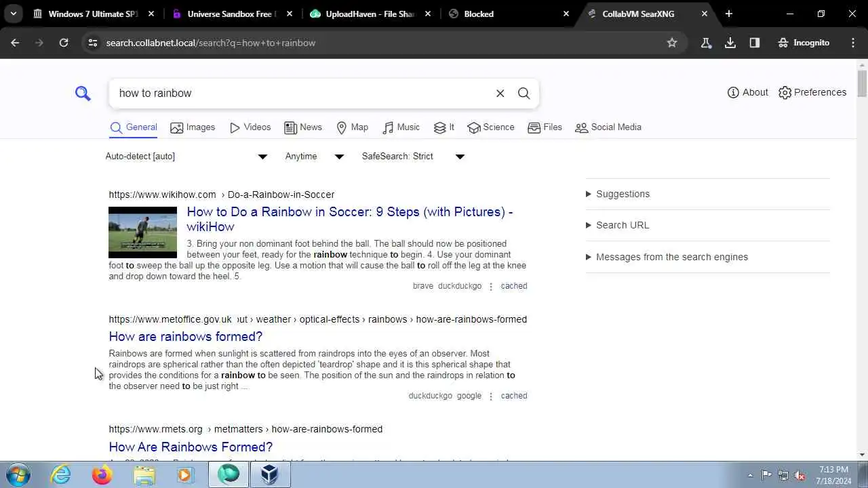Open the tab search dropdown arrow

(x=13, y=14)
